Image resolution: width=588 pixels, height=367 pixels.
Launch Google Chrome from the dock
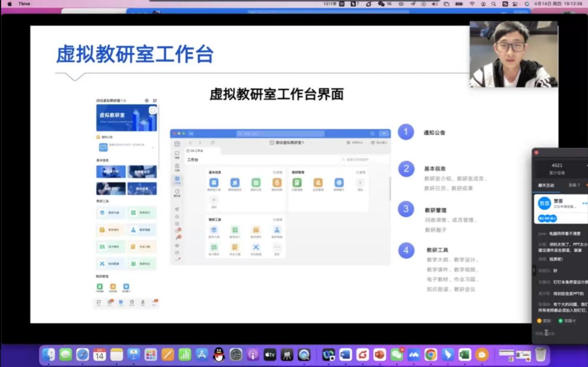[431, 355]
